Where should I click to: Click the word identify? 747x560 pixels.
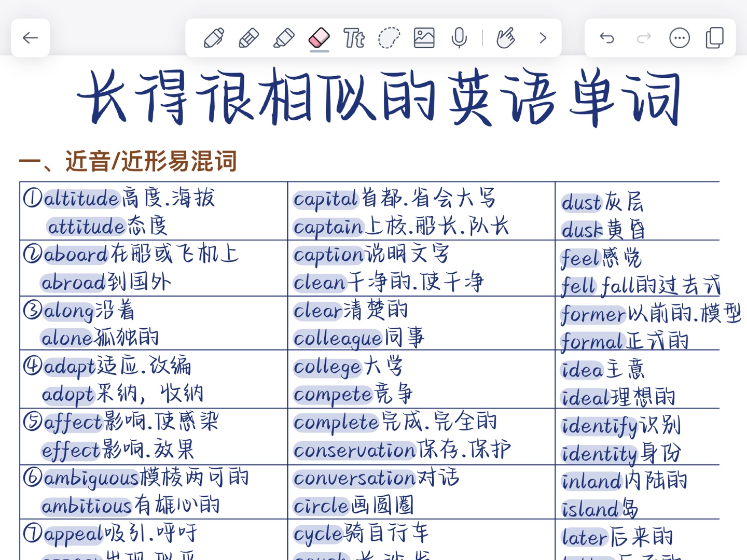tap(599, 427)
